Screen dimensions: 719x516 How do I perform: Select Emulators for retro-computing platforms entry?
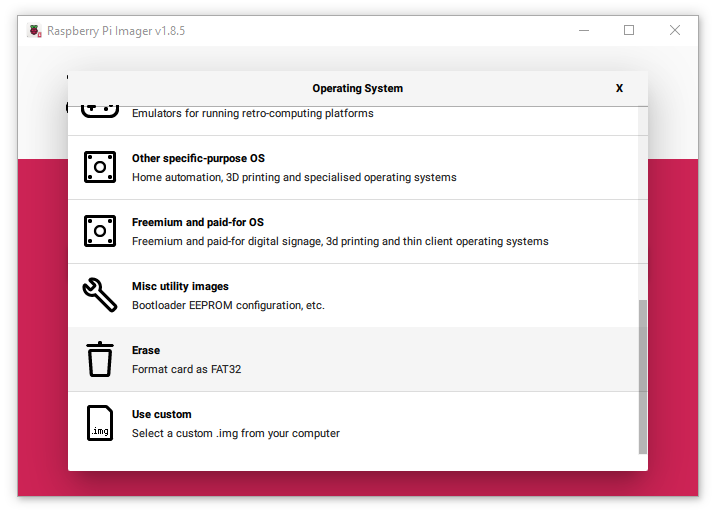(x=353, y=121)
